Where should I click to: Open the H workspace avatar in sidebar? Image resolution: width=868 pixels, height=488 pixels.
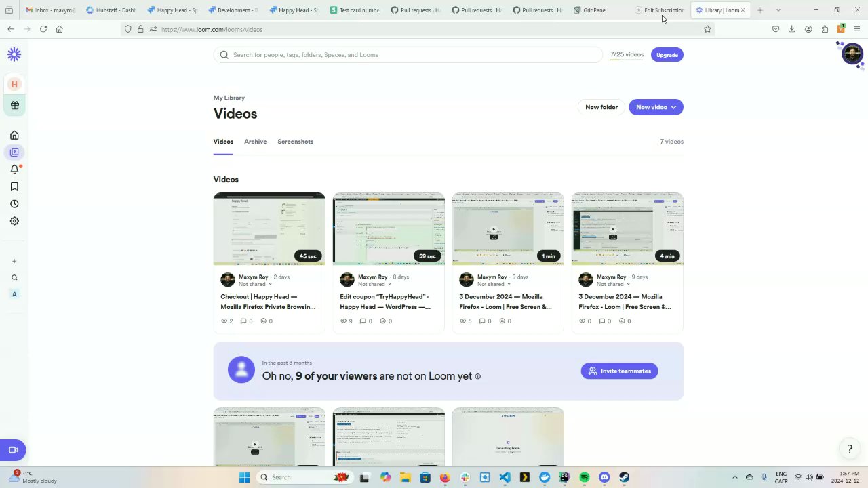(14, 84)
